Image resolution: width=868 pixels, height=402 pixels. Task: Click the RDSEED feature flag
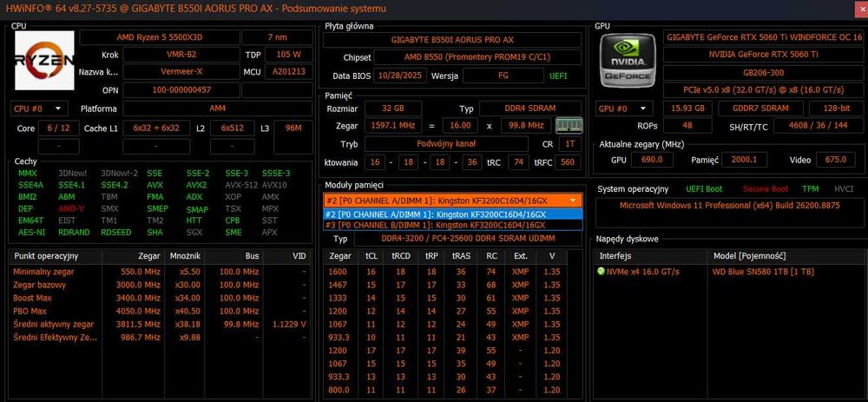pyautogui.click(x=116, y=233)
